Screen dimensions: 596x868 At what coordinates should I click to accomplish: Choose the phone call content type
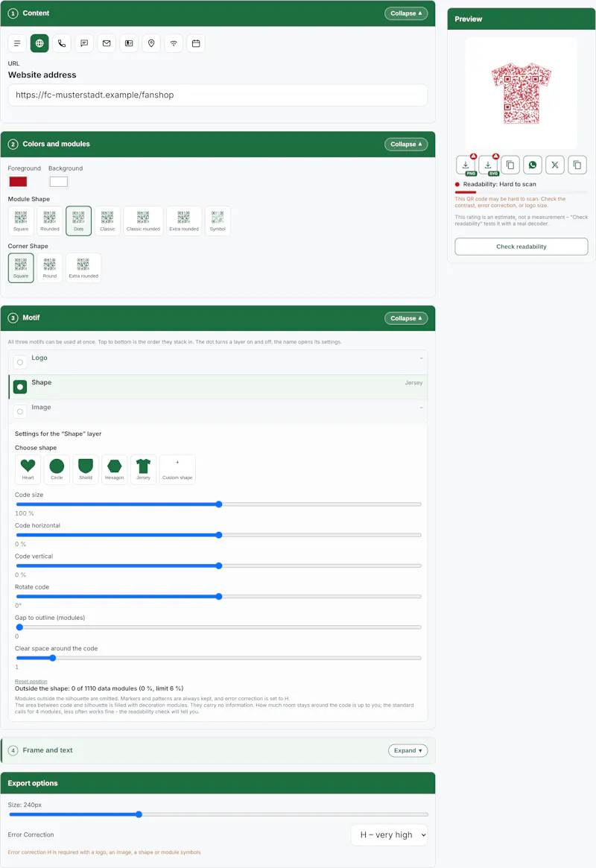coord(62,43)
